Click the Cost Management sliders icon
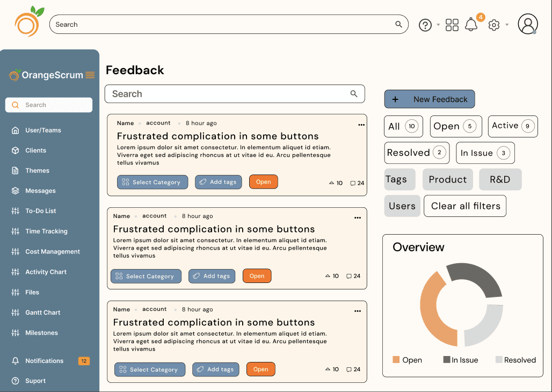 pos(15,251)
